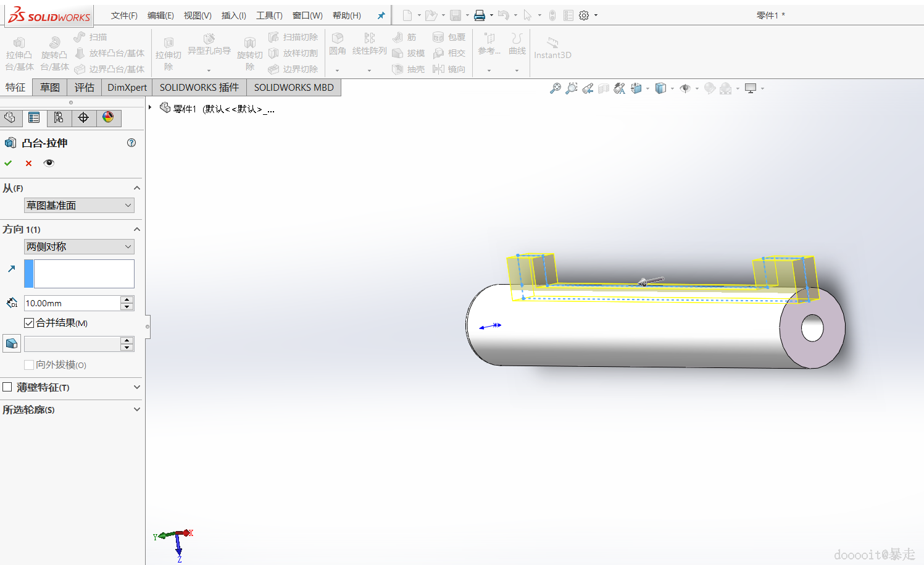Click the reverse direction arrow icon
924x565 pixels.
pos(11,269)
